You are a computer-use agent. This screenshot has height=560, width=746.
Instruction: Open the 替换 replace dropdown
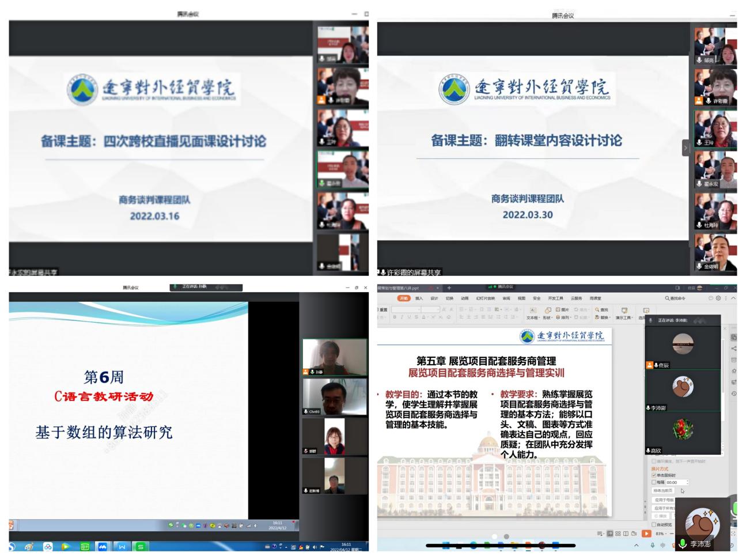(603, 318)
